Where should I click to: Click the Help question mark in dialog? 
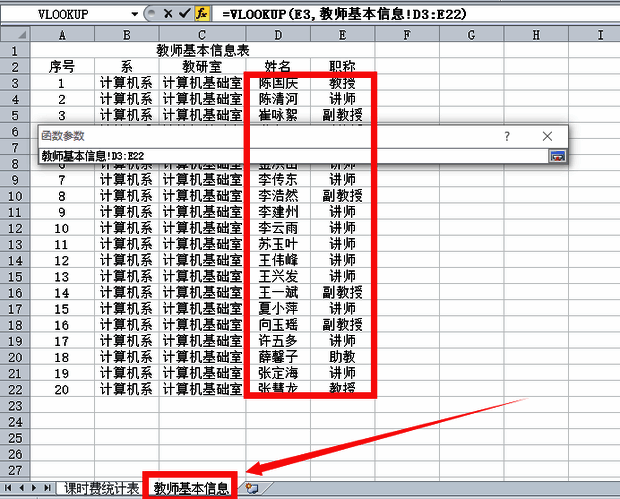[507, 135]
